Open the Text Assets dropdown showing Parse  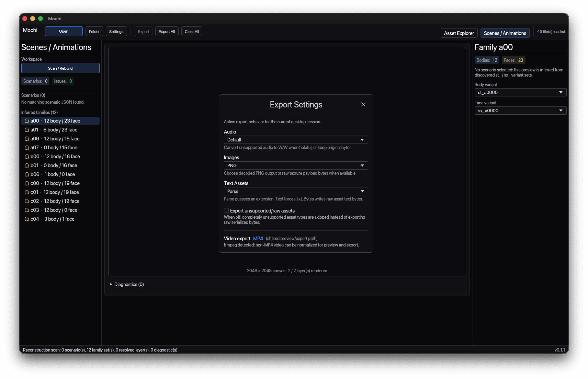click(296, 191)
